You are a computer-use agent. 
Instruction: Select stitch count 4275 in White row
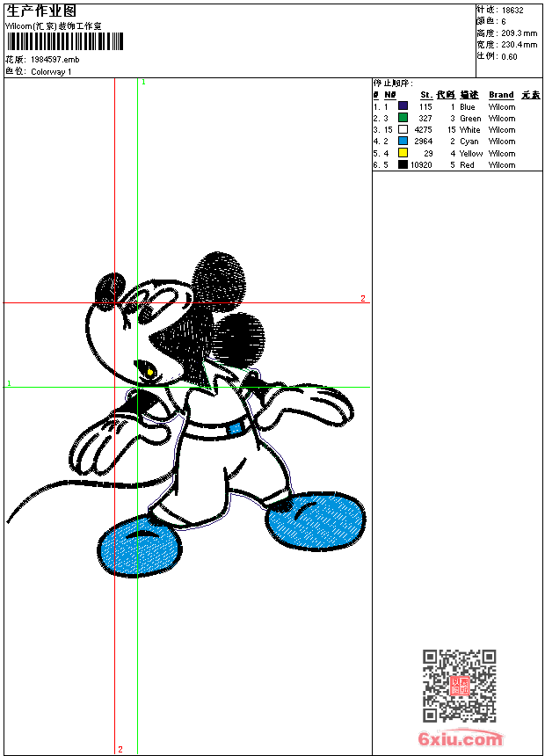tap(424, 130)
